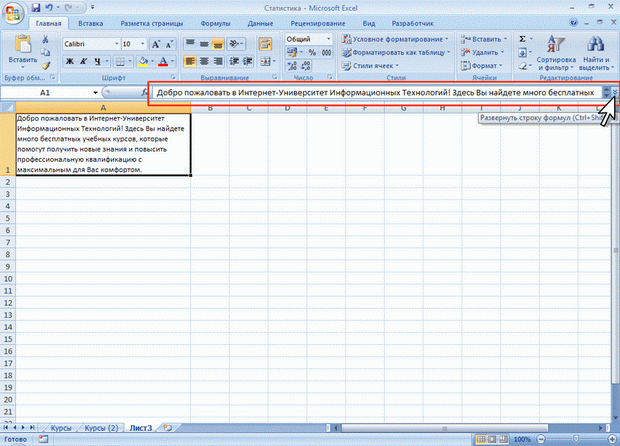Open Стили ячеек gallery
This screenshot has height=446, width=620.
click(370, 66)
